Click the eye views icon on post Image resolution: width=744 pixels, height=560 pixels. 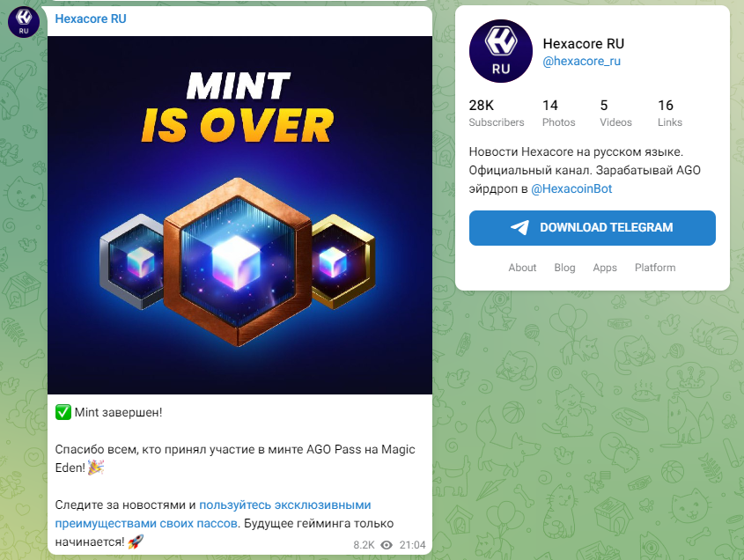point(387,545)
